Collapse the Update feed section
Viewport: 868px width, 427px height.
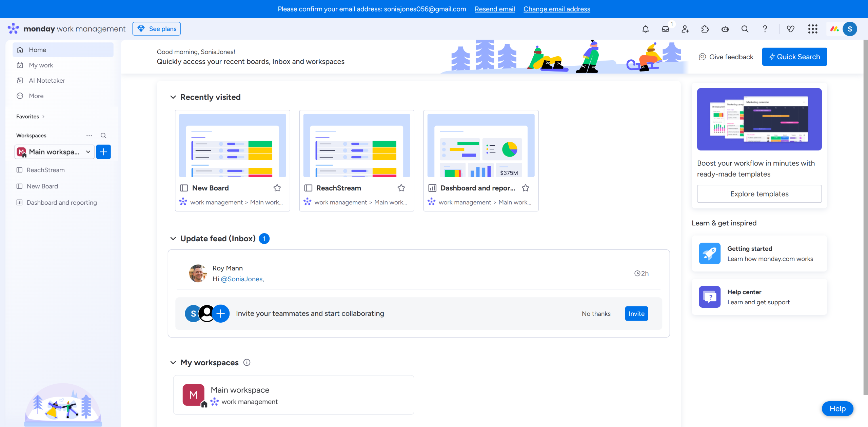coord(173,239)
